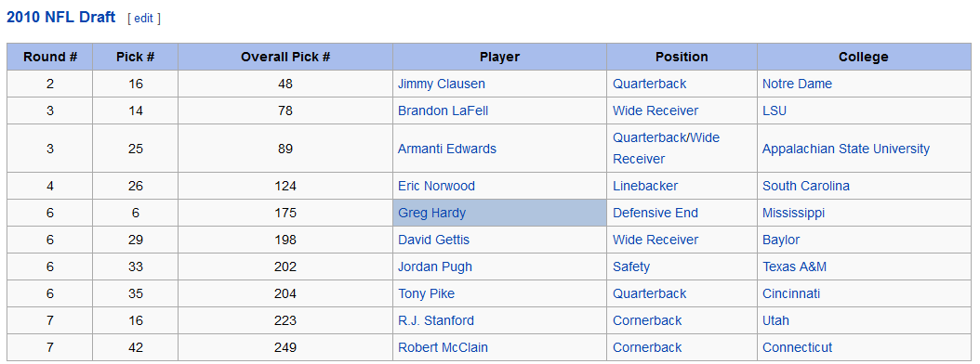
Task: Follow the Brandon LaFell link
Action: click(444, 110)
